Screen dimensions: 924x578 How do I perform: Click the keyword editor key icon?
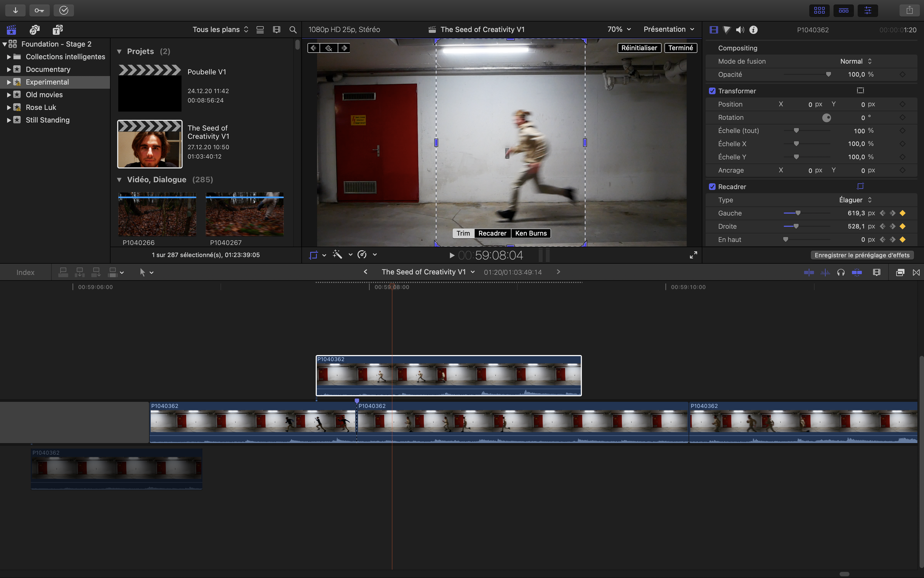(39, 10)
